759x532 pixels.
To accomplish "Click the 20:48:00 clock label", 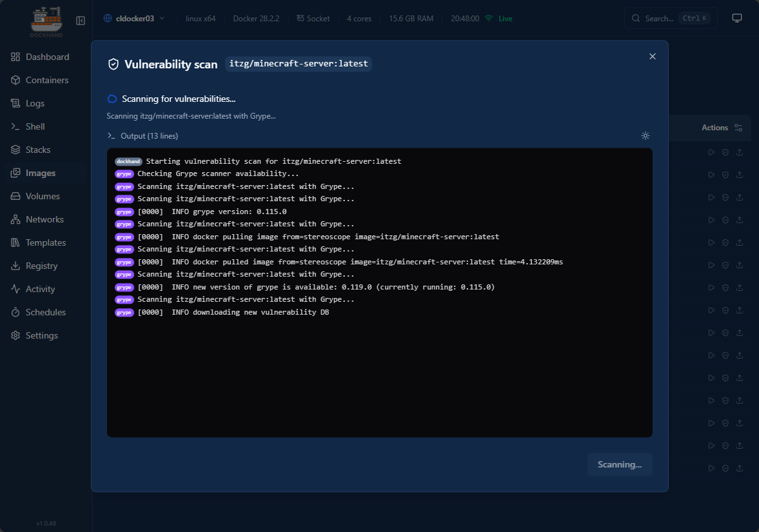I will [x=465, y=19].
